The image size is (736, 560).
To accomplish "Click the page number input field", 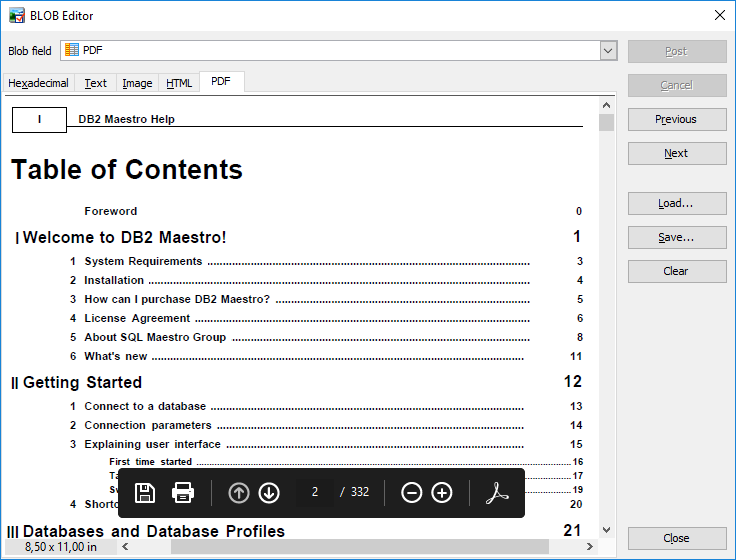I will pos(315,493).
